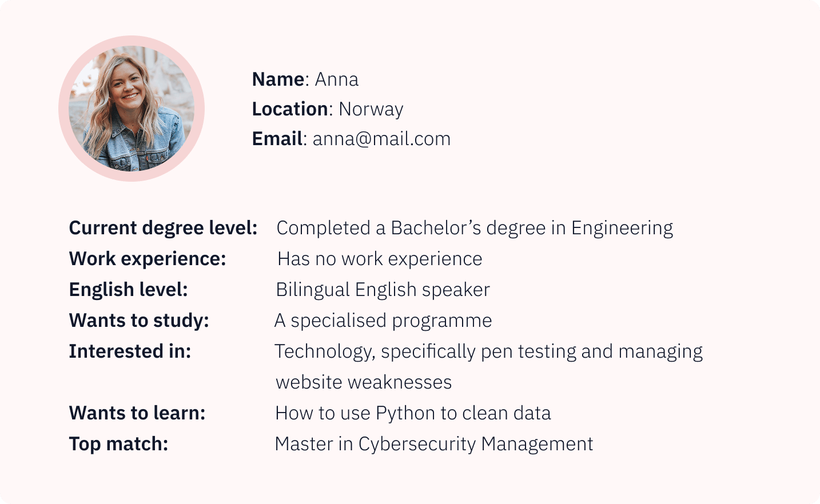Select the How to use Python text
Screen dimensions: 820x504
click(x=413, y=413)
